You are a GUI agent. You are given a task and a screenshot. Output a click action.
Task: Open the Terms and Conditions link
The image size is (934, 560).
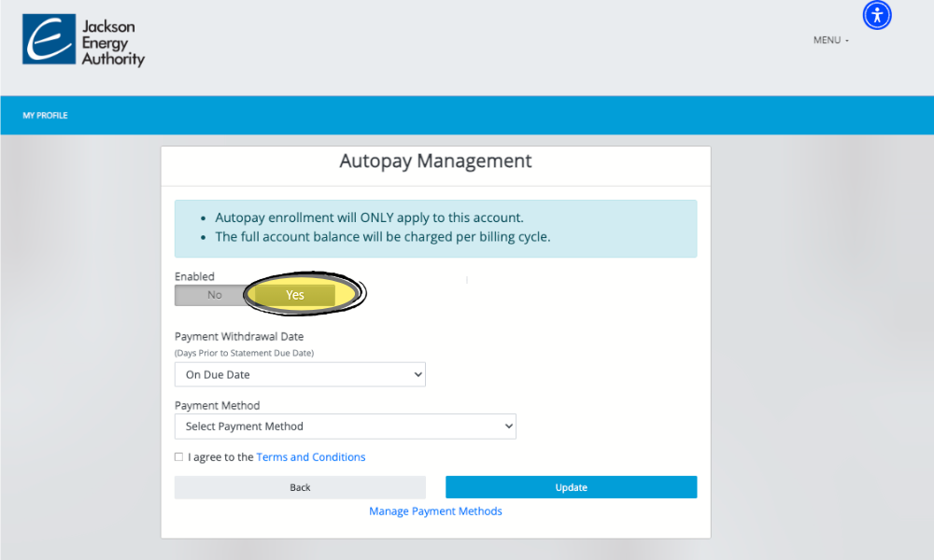[311, 457]
